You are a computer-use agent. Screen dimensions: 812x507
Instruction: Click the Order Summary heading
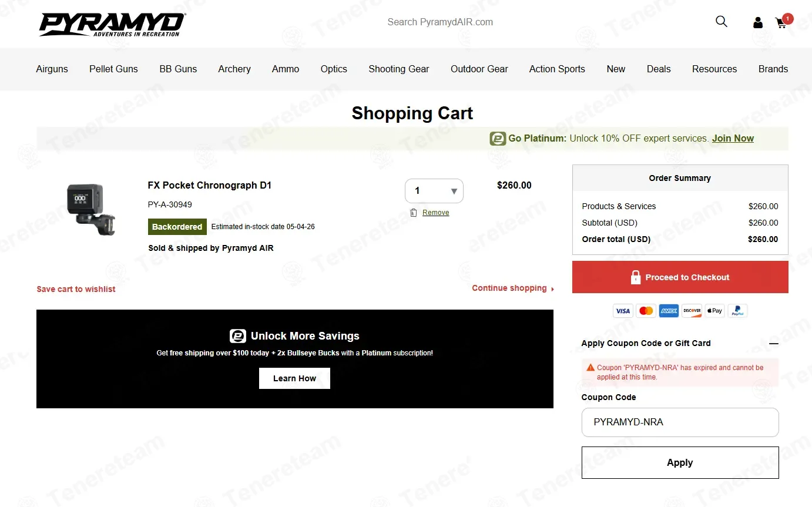coord(680,178)
